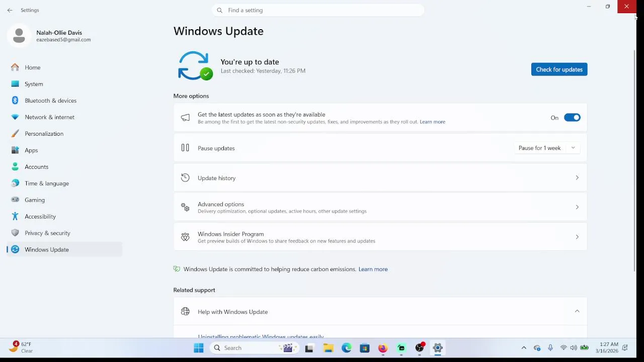
Task: Open Privacy & security section
Action: point(64,233)
